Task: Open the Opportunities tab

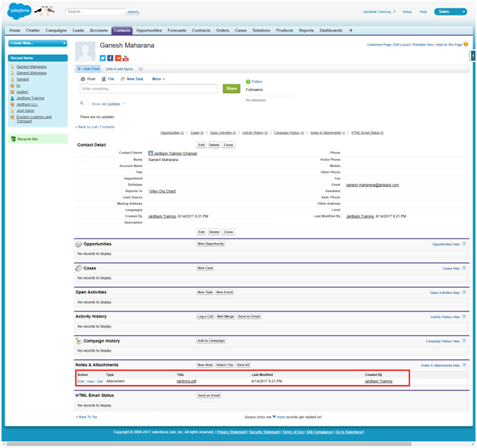Action: [149, 30]
